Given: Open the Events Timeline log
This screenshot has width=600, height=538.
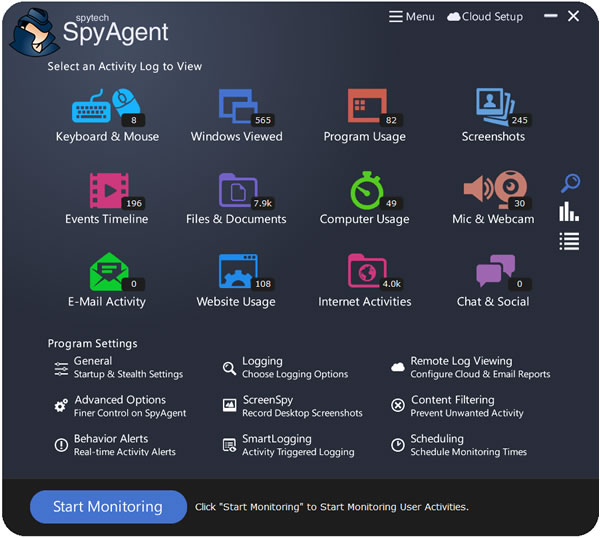Looking at the screenshot, I should click(x=106, y=192).
